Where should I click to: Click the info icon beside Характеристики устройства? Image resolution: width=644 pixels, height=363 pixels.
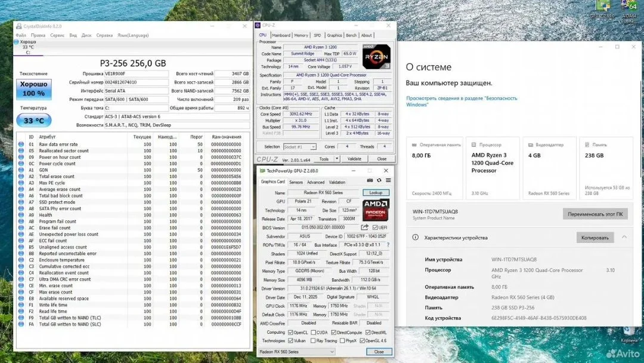click(x=415, y=237)
